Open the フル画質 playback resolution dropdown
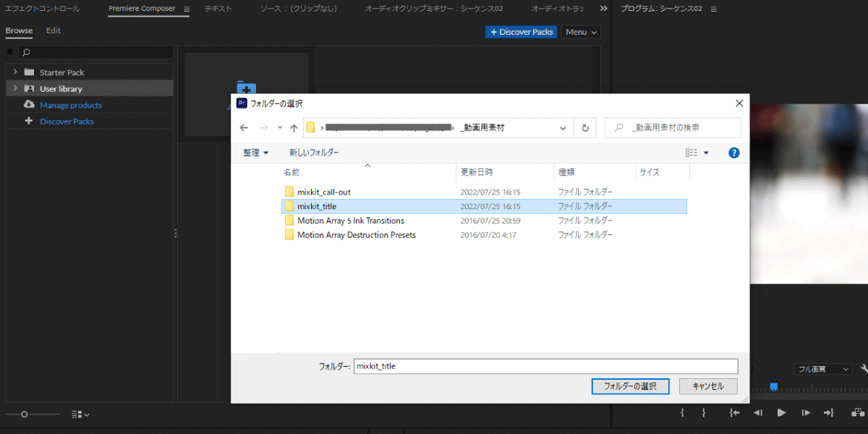 click(x=822, y=369)
